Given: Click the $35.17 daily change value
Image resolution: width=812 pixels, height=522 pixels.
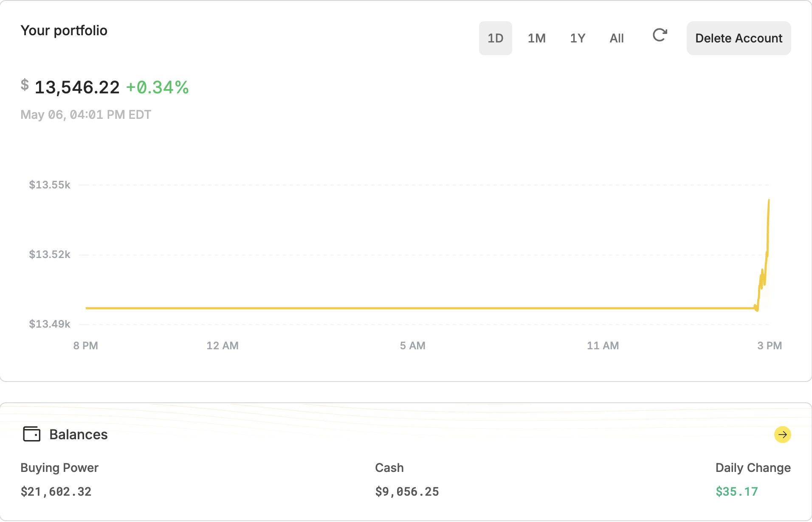Looking at the screenshot, I should [x=737, y=491].
